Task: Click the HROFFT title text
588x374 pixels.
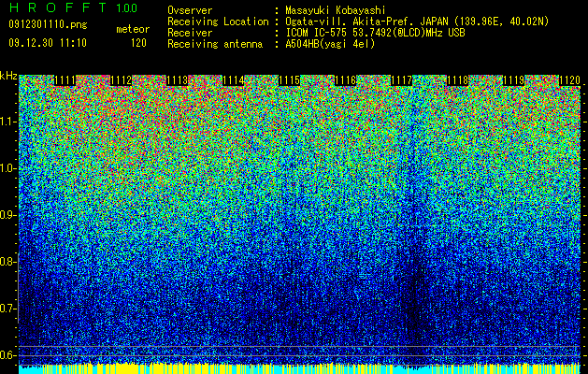Action: (x=58, y=7)
